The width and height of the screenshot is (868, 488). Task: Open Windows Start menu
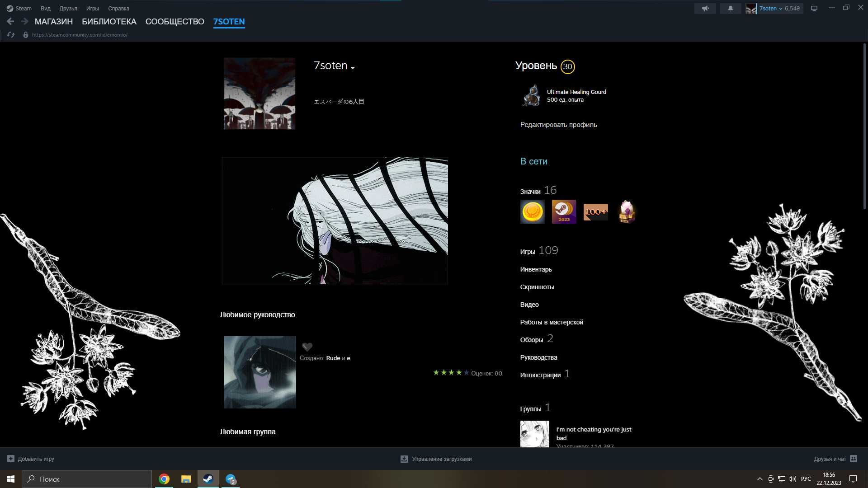(x=11, y=479)
